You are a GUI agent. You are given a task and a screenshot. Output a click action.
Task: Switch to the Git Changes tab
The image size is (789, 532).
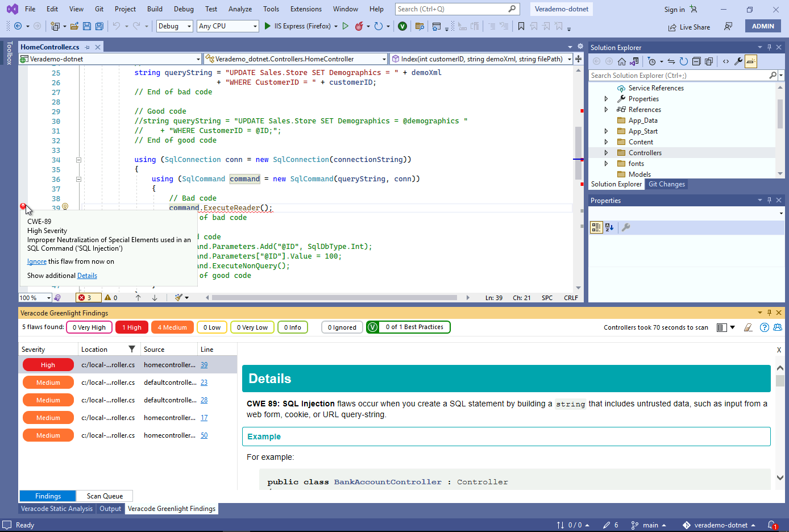click(x=667, y=184)
